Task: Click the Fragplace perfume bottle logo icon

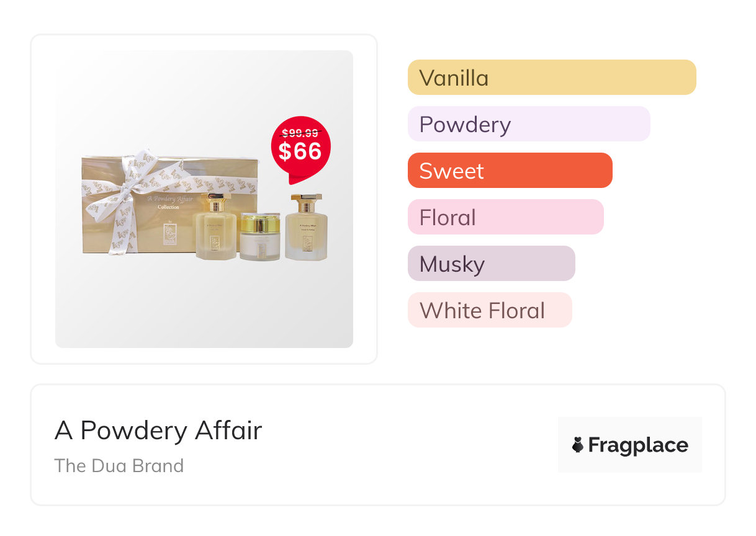Action: 578,445
